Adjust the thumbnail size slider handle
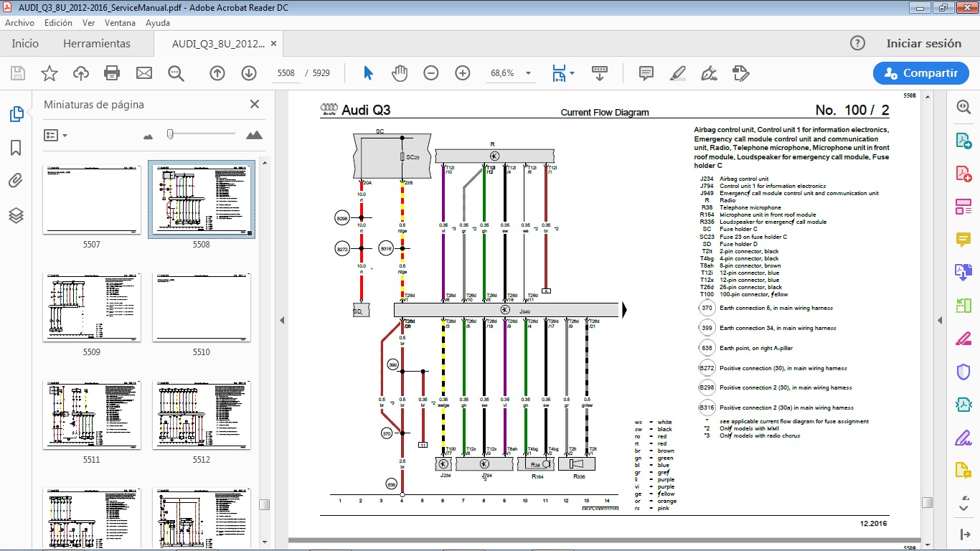The width and height of the screenshot is (980, 551). (x=170, y=134)
